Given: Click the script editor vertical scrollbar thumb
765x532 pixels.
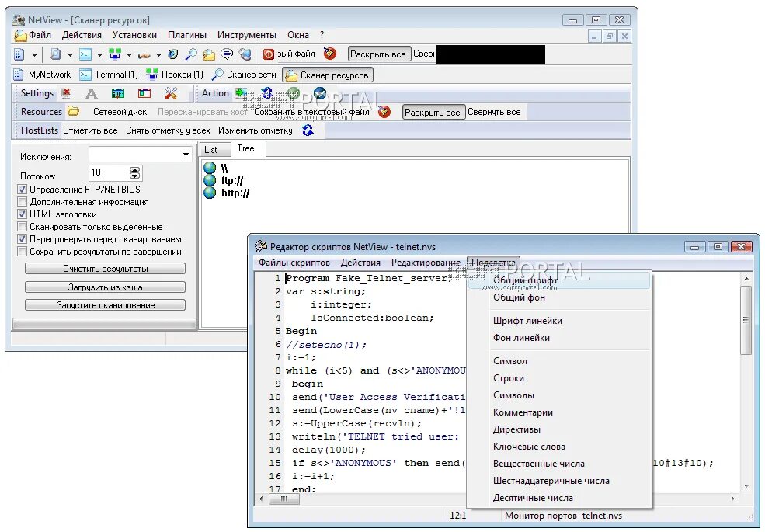Looking at the screenshot, I should click(746, 320).
